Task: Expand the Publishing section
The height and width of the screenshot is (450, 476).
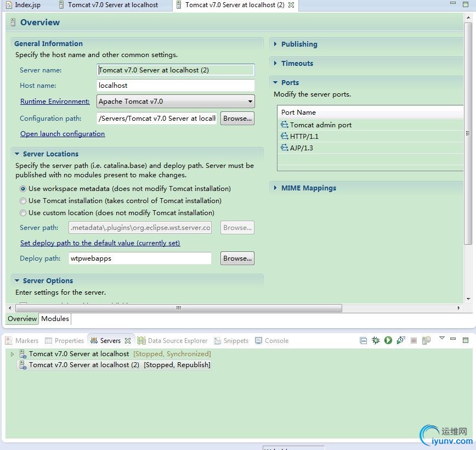Action: pos(275,44)
